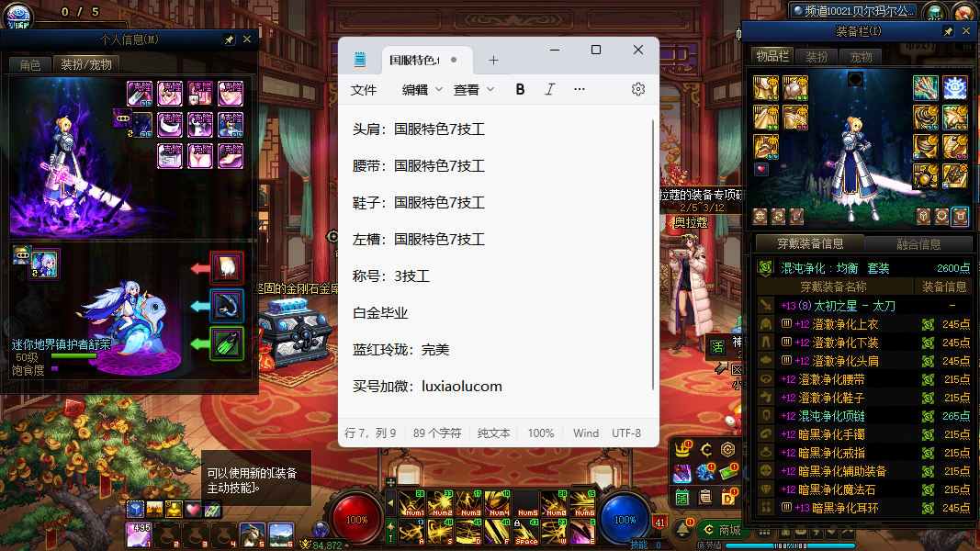This screenshot has width=980, height=551.
Task: Open the channel selector 频道10021
Action: click(852, 11)
